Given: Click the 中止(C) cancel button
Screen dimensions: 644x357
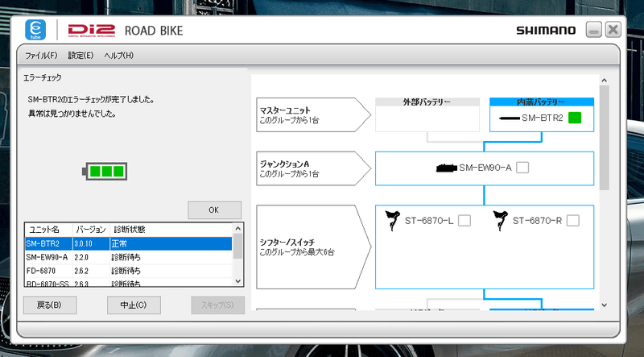Looking at the screenshot, I should click(134, 305).
